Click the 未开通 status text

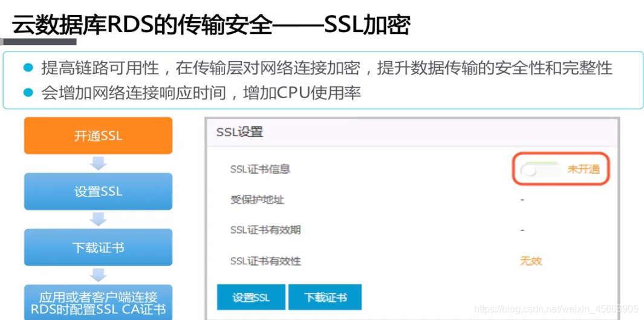click(584, 169)
